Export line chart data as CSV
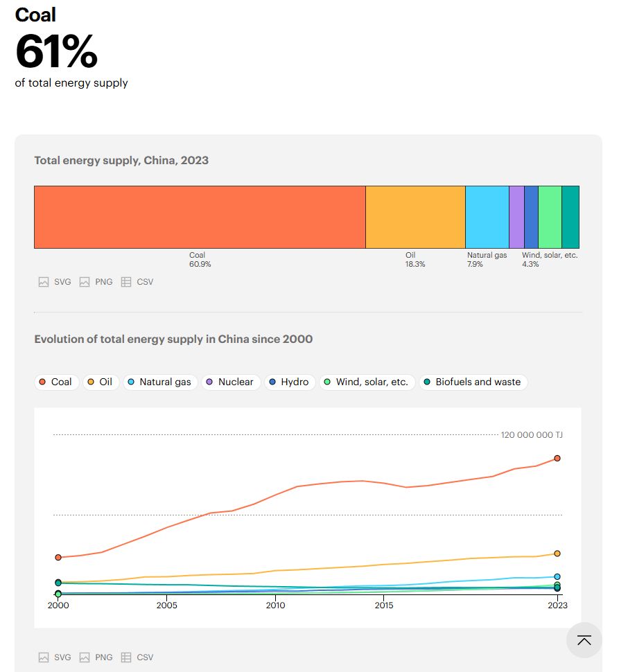619x672 pixels. pyautogui.click(x=137, y=657)
